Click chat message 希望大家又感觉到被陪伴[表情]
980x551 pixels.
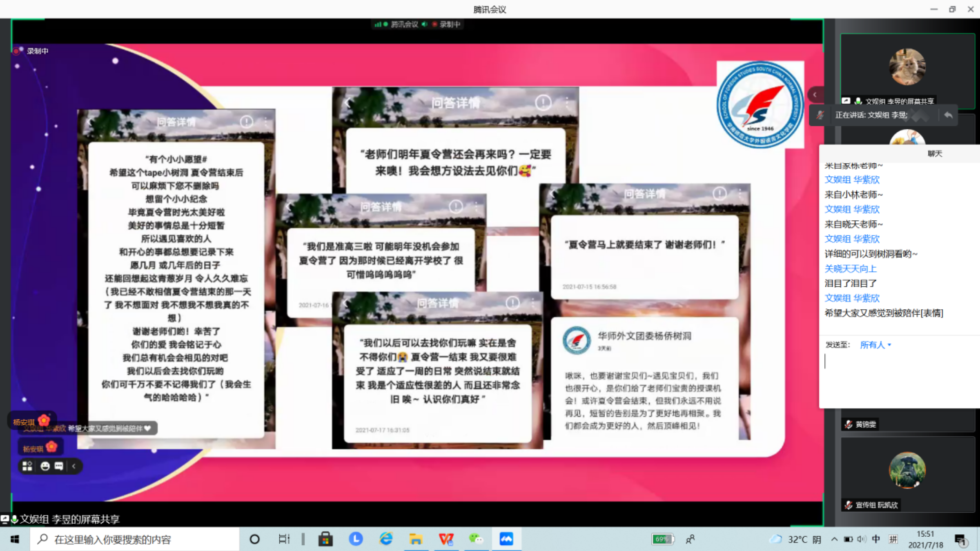884,313
